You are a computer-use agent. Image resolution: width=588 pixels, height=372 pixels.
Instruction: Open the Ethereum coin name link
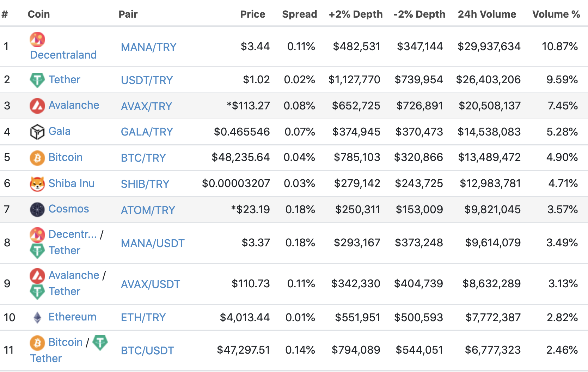click(73, 317)
